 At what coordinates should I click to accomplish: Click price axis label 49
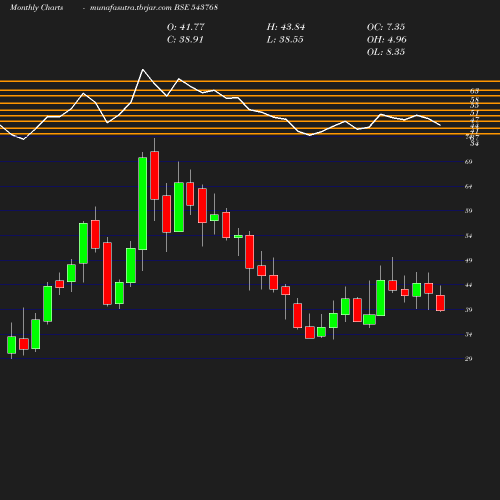[x=468, y=260]
